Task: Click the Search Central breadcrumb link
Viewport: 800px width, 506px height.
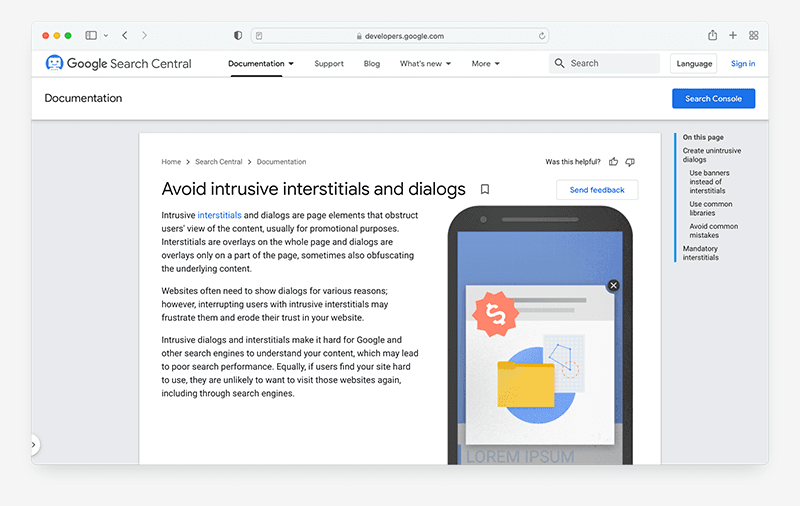Action: point(219,162)
